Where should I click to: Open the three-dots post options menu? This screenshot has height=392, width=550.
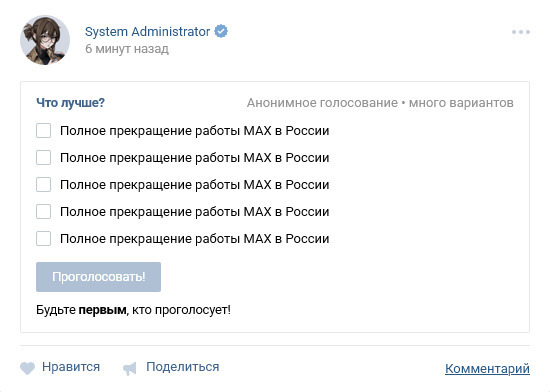point(521,32)
